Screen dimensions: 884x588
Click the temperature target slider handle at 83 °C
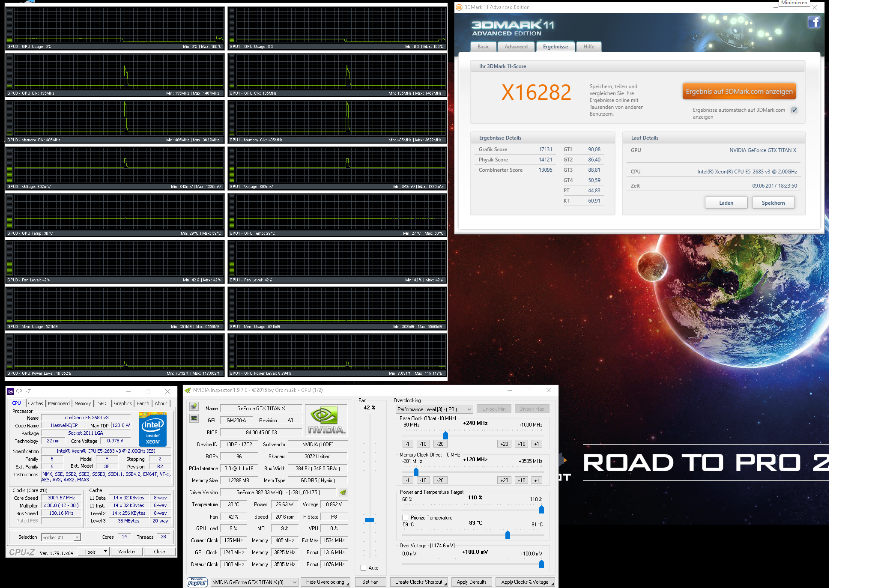tap(508, 534)
